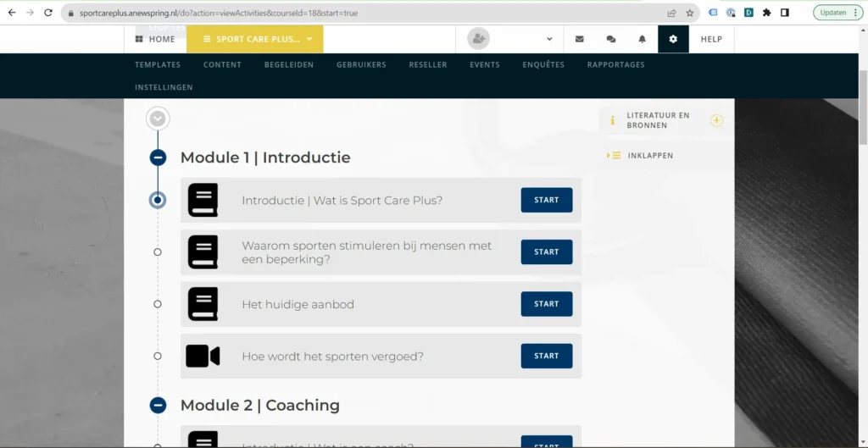This screenshot has height=448, width=868.
Task: Start Het huidige aanbod lesson
Action: pyautogui.click(x=547, y=304)
